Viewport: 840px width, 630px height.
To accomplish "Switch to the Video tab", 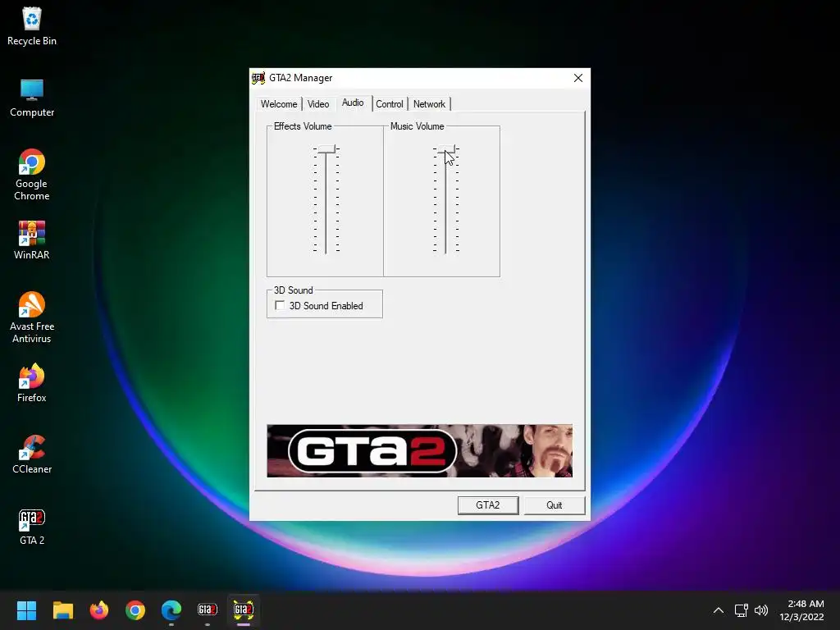I will pyautogui.click(x=318, y=104).
